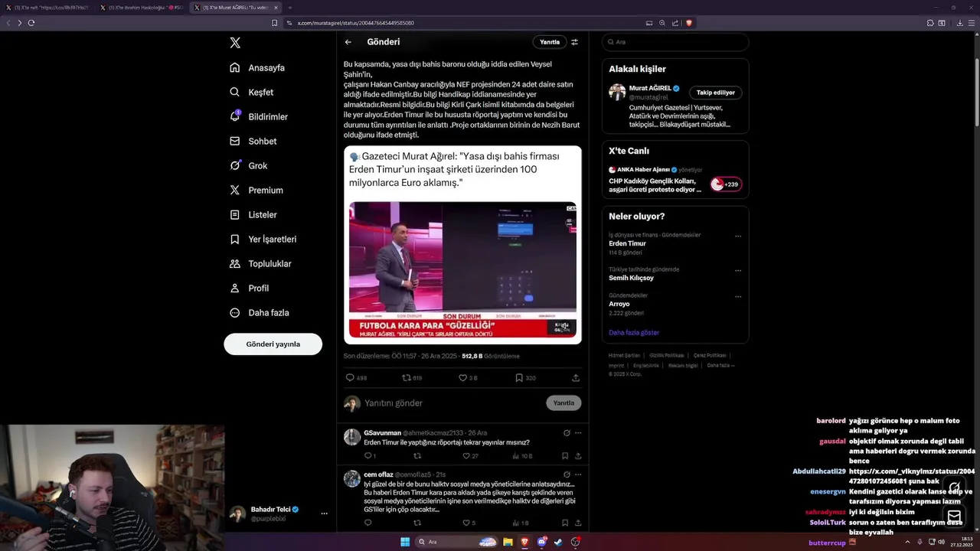This screenshot has height=551, width=980.
Task: Click the Ara search field on X
Action: coord(675,42)
